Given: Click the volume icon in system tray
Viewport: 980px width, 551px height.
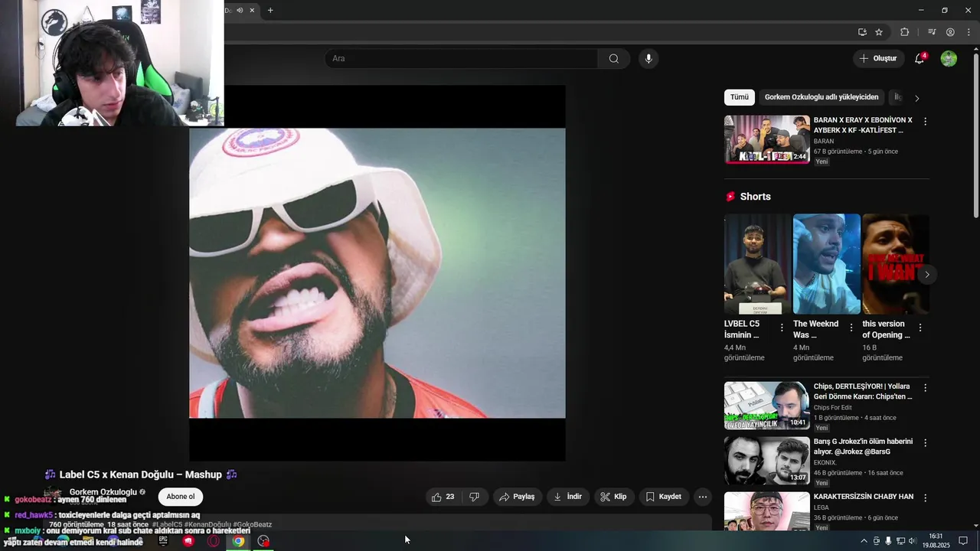Looking at the screenshot, I should [913, 541].
